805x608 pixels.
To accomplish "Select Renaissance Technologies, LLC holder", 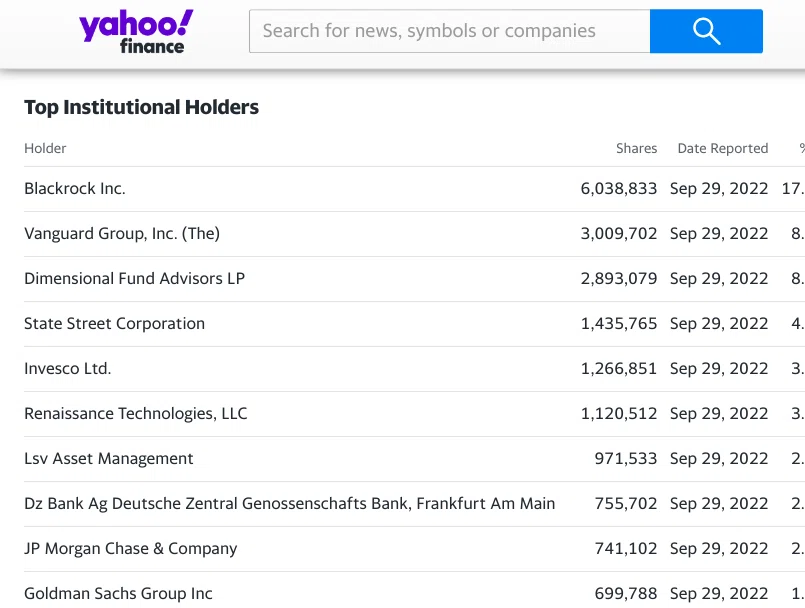I will [136, 413].
